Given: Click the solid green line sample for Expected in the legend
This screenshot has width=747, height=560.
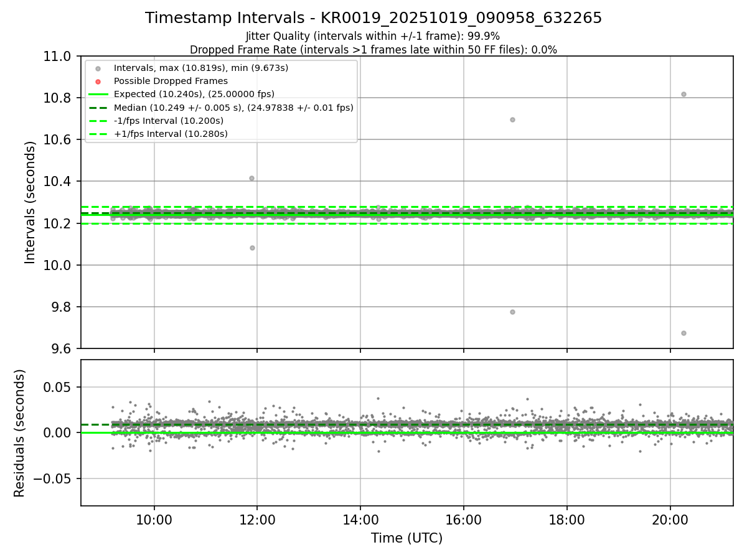Looking at the screenshot, I should (x=98, y=95).
